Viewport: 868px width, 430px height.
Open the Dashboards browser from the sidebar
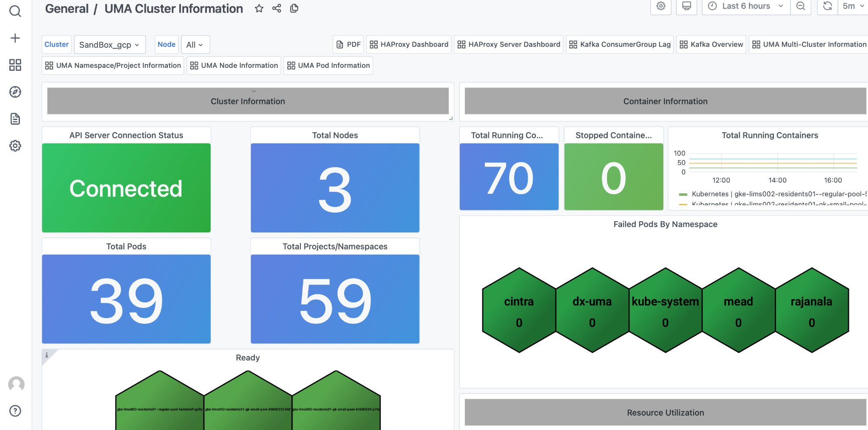15,65
